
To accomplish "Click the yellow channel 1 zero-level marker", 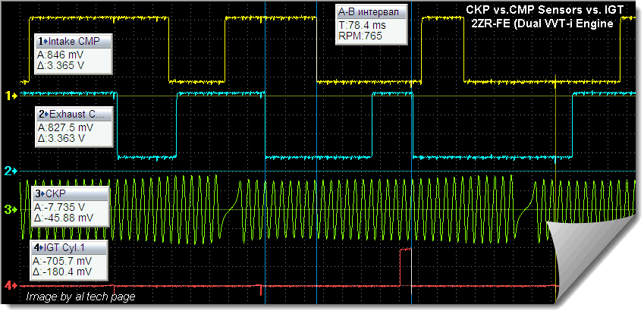I will (x=11, y=96).
